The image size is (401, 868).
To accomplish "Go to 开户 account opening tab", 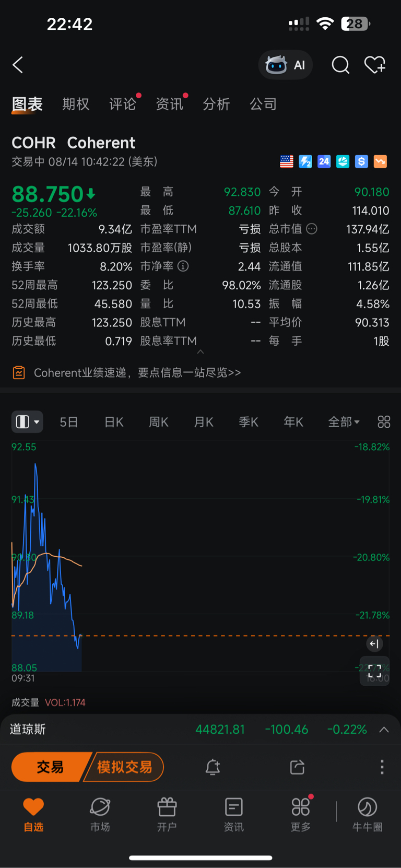I will [167, 815].
